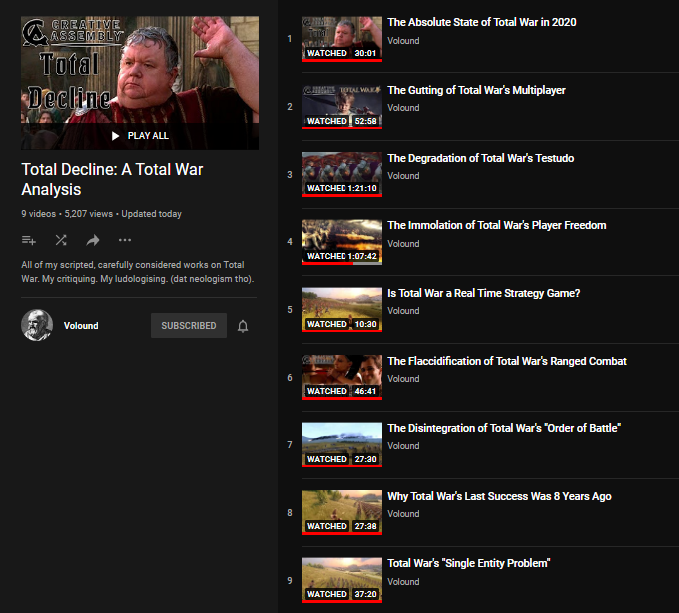Open 'The Absolute State of Total War in 2020'
This screenshot has height=613, width=679.
pyautogui.click(x=482, y=22)
